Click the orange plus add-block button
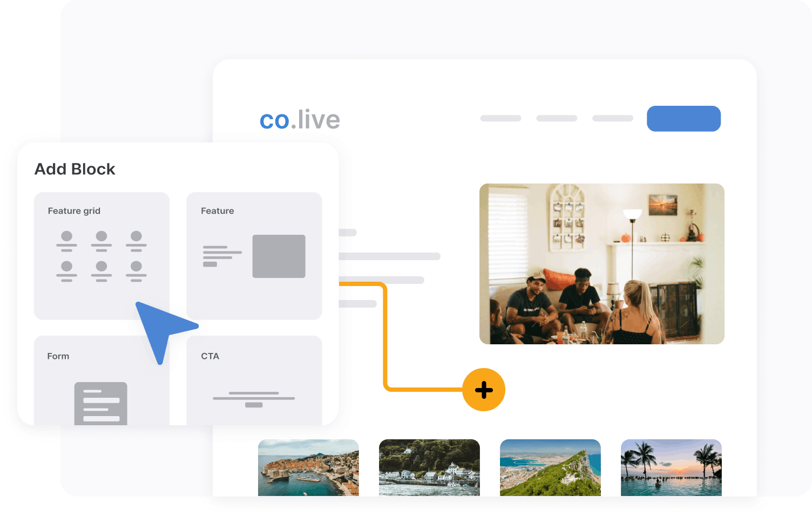The image size is (812, 517). click(x=484, y=390)
